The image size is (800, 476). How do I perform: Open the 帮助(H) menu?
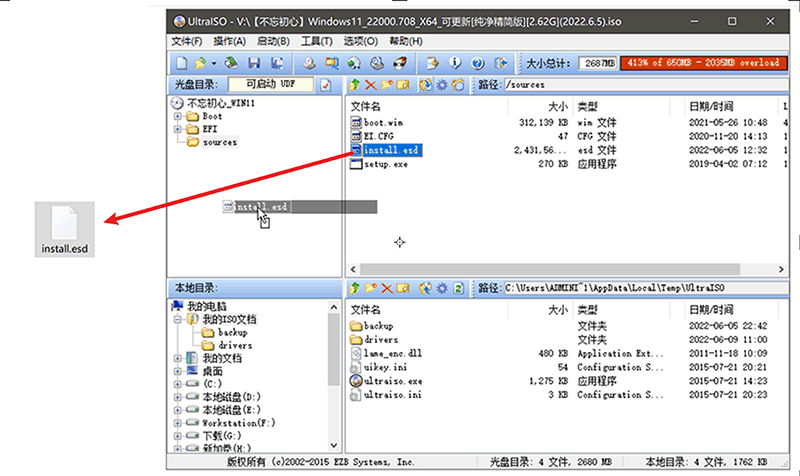[406, 41]
